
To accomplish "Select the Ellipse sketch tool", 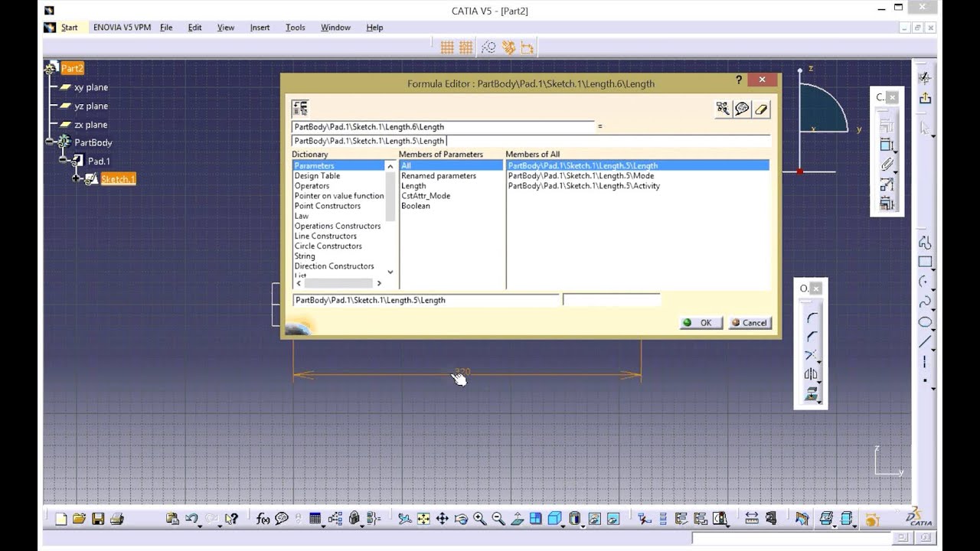I will pyautogui.click(x=925, y=321).
